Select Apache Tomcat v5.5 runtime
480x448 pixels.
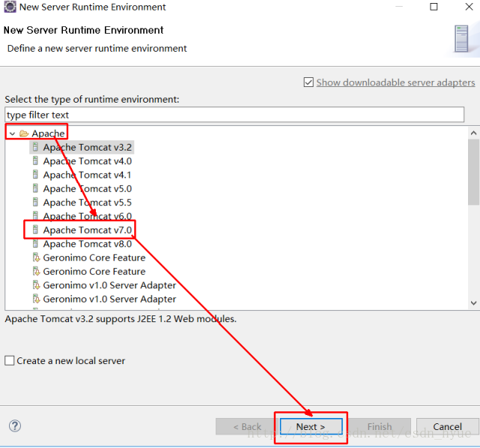tap(88, 202)
